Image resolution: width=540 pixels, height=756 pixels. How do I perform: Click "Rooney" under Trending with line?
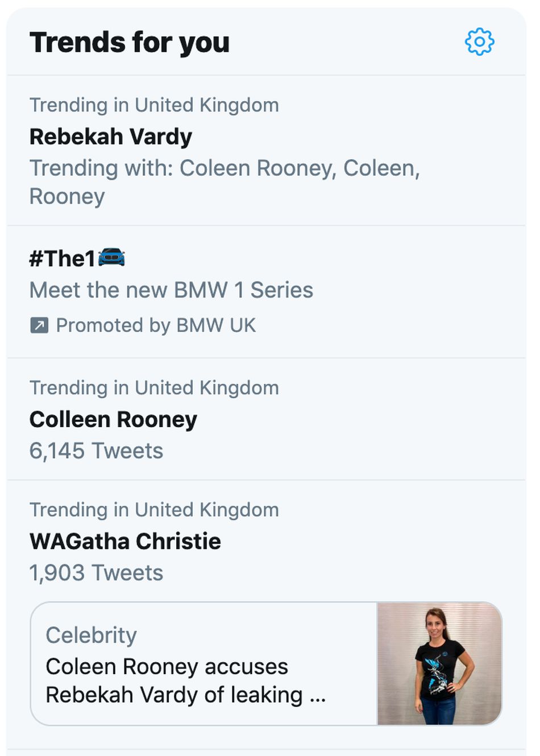coord(67,197)
